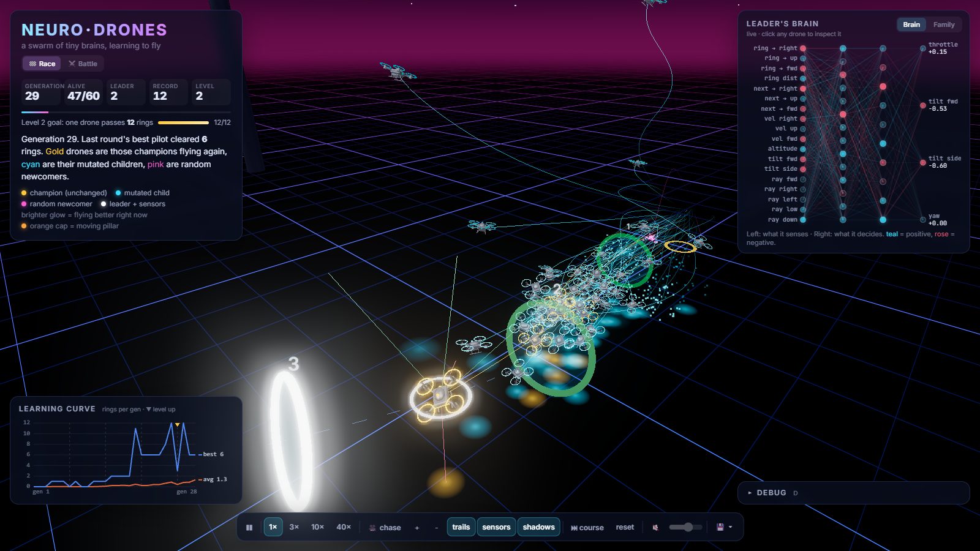The image size is (980, 551).
Task: Set speed to 10×
Action: [x=317, y=527]
